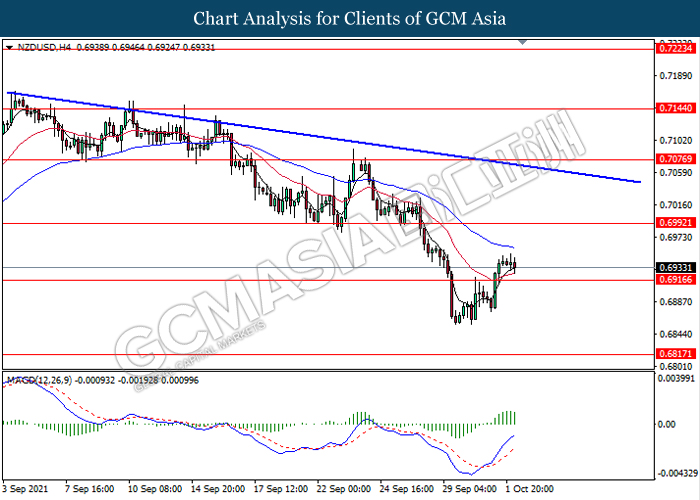Select the 0.71440 red price label
The width and height of the screenshot is (700, 500).
(676, 108)
